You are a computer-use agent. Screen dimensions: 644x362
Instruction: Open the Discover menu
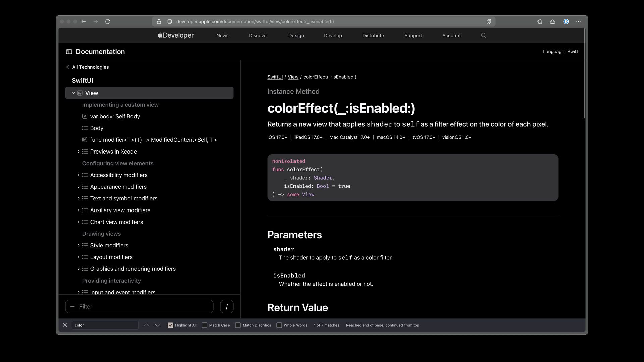(258, 36)
